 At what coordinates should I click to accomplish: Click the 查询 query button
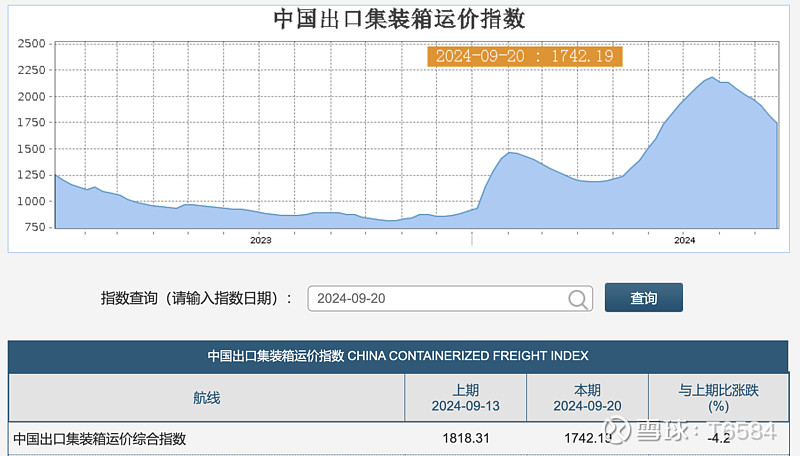click(x=643, y=298)
